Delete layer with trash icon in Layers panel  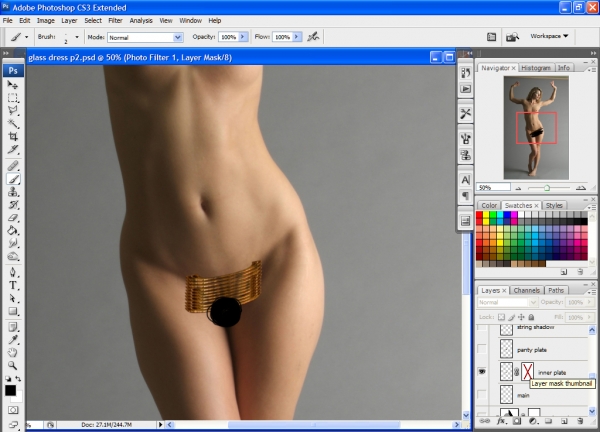pos(580,421)
